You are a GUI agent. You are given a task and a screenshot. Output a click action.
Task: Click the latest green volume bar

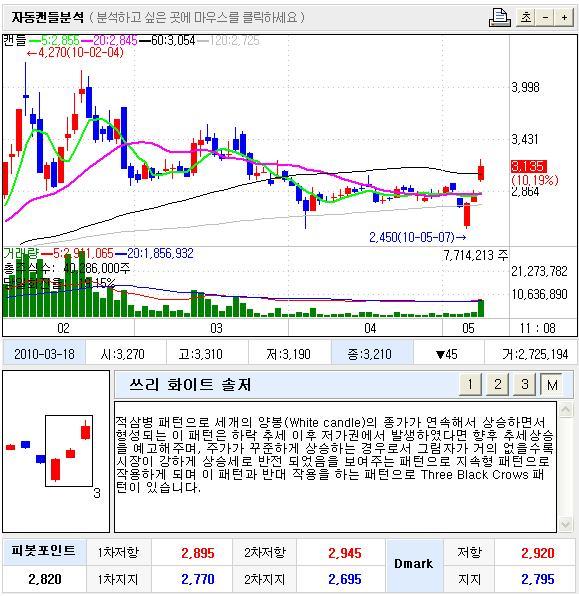pos(481,308)
